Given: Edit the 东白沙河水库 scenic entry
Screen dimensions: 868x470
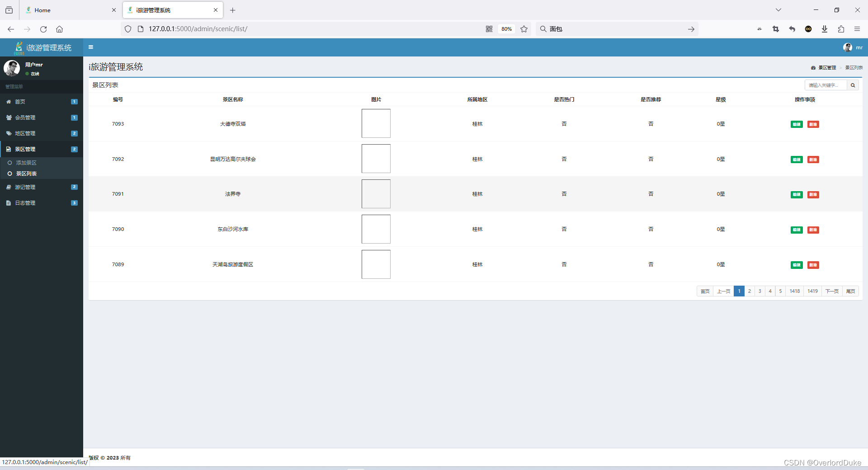Looking at the screenshot, I should click(x=797, y=230).
